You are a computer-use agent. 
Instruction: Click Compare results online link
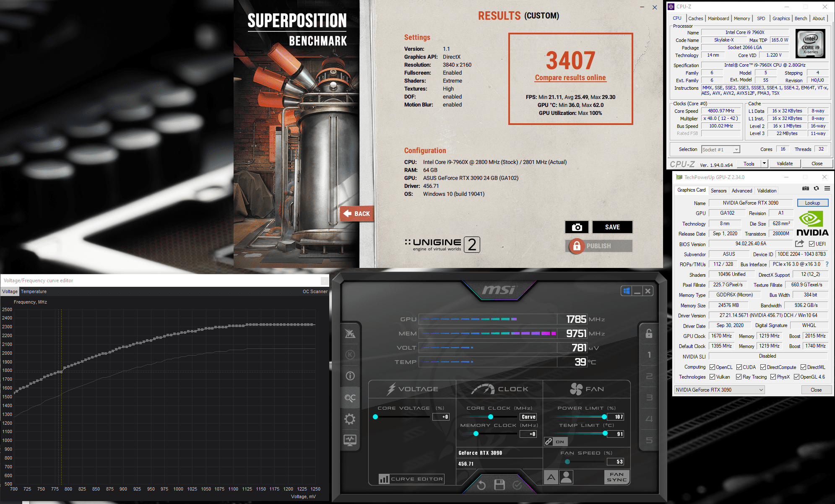pyautogui.click(x=570, y=78)
